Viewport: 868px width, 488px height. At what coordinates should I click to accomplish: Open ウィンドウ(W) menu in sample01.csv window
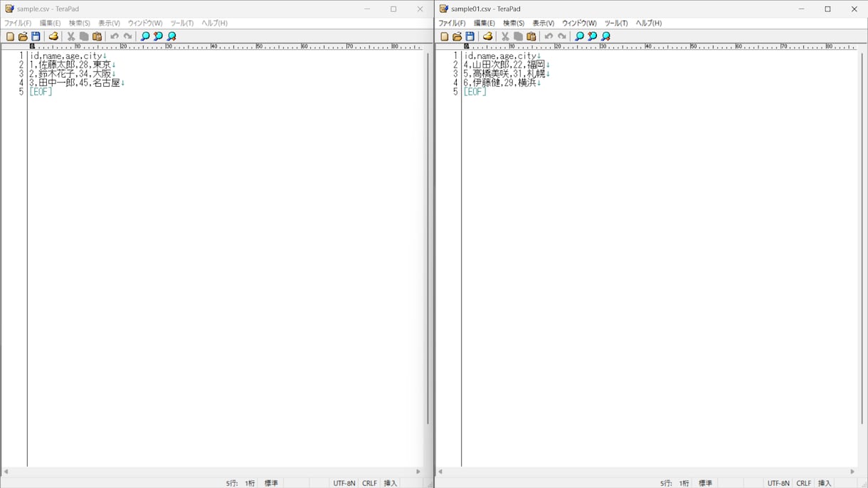(579, 23)
